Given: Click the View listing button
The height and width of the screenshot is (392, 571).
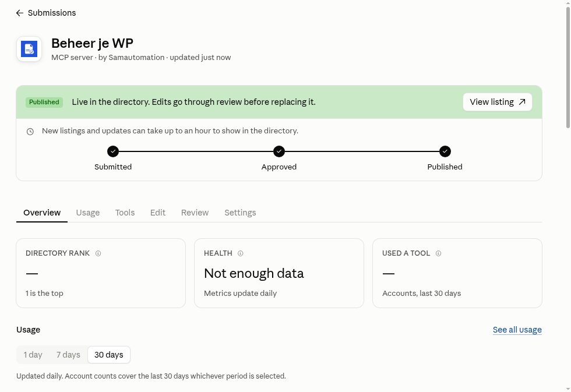Looking at the screenshot, I should pyautogui.click(x=498, y=102).
